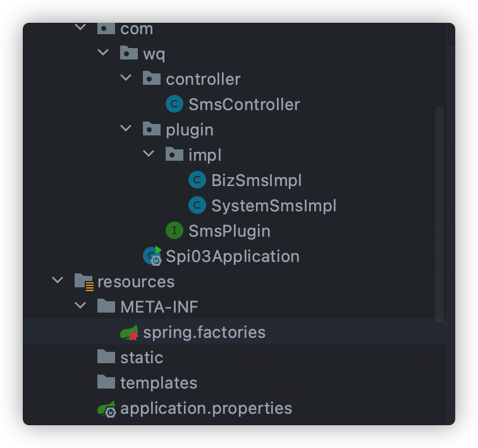Click the application.properties Spring icon
Viewport: 478px width, 448px height.
point(106,409)
